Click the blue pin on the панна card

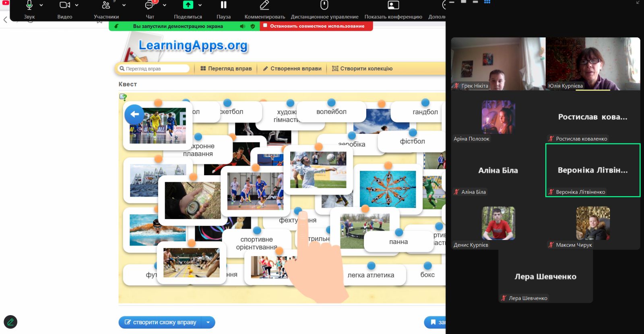tap(399, 232)
